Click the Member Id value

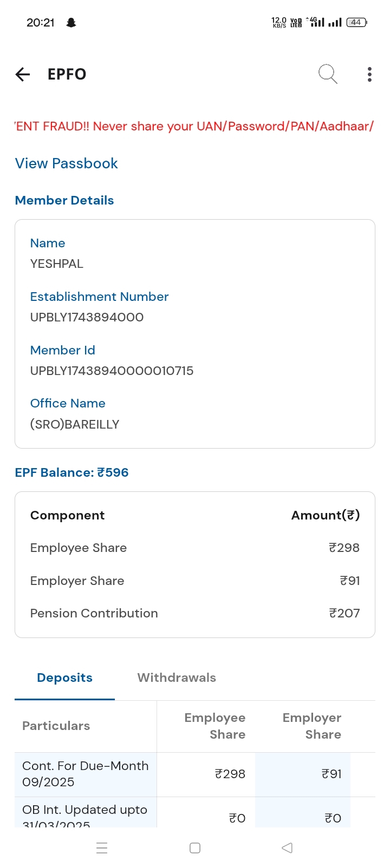(112, 371)
